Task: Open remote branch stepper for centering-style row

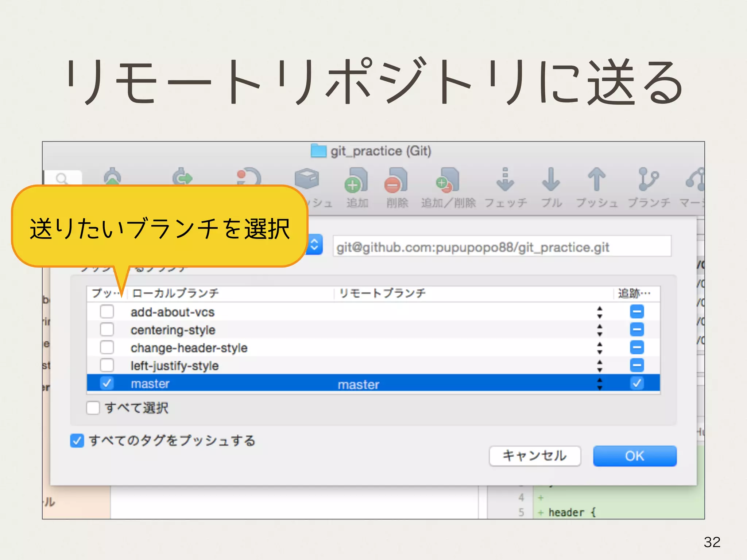Action: point(600,330)
